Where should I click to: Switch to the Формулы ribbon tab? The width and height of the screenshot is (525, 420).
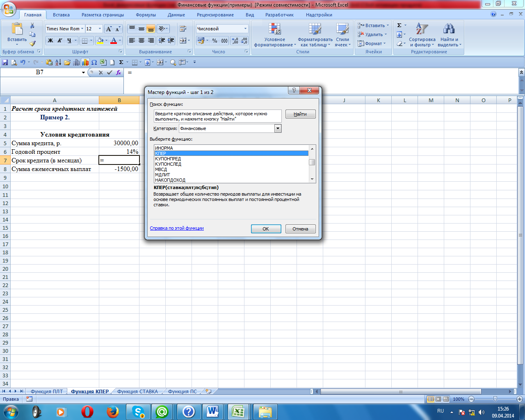pos(146,15)
